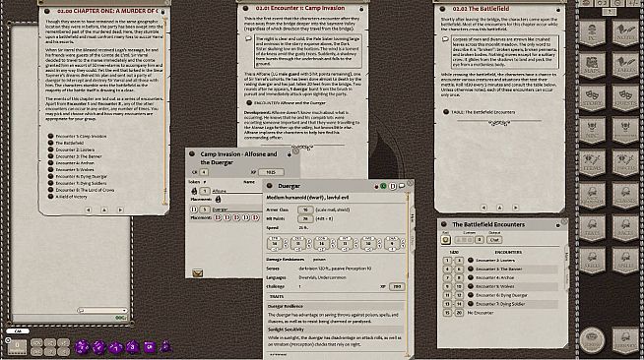
Task: Open 'Encounter 5: Wolves' row in table window
Action: coord(495,286)
